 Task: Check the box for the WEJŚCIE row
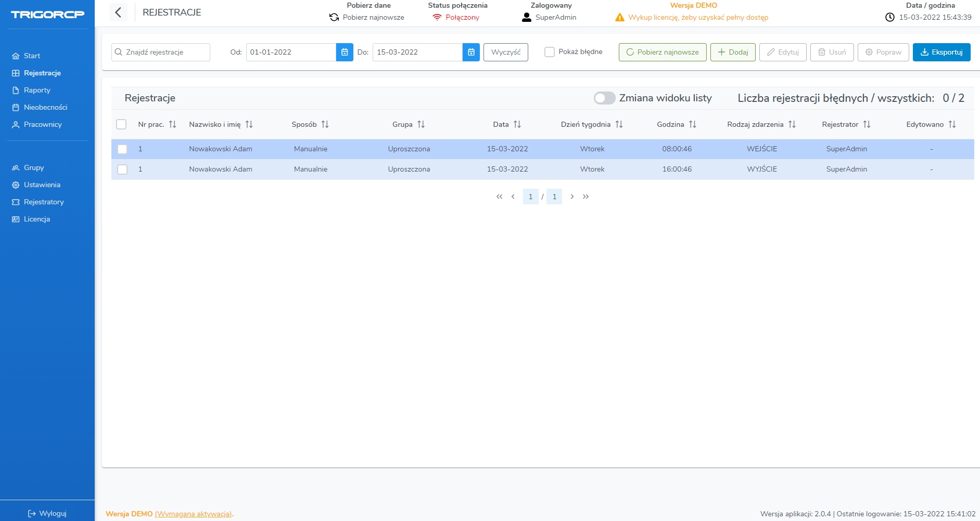click(122, 149)
